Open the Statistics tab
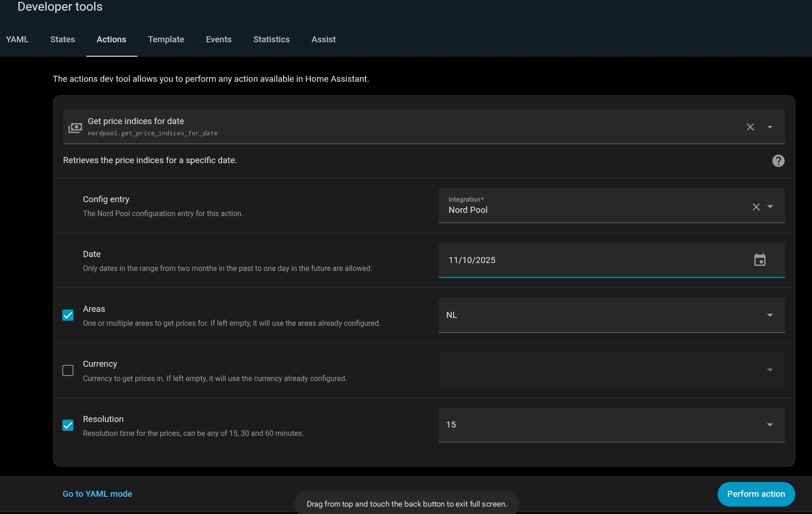The height and width of the screenshot is (514, 812). point(271,40)
